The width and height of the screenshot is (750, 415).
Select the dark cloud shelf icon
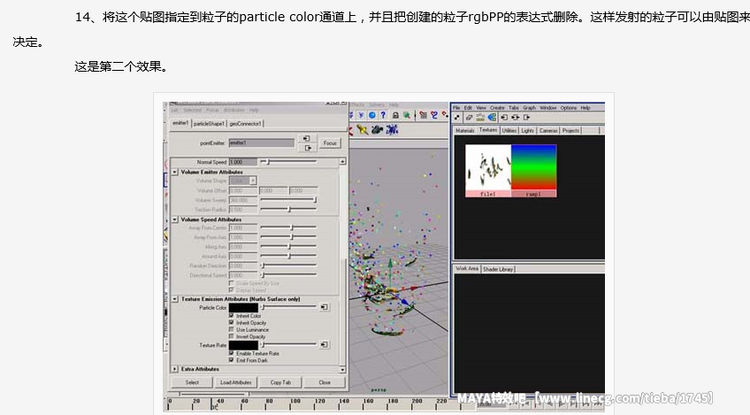pyautogui.click(x=377, y=130)
